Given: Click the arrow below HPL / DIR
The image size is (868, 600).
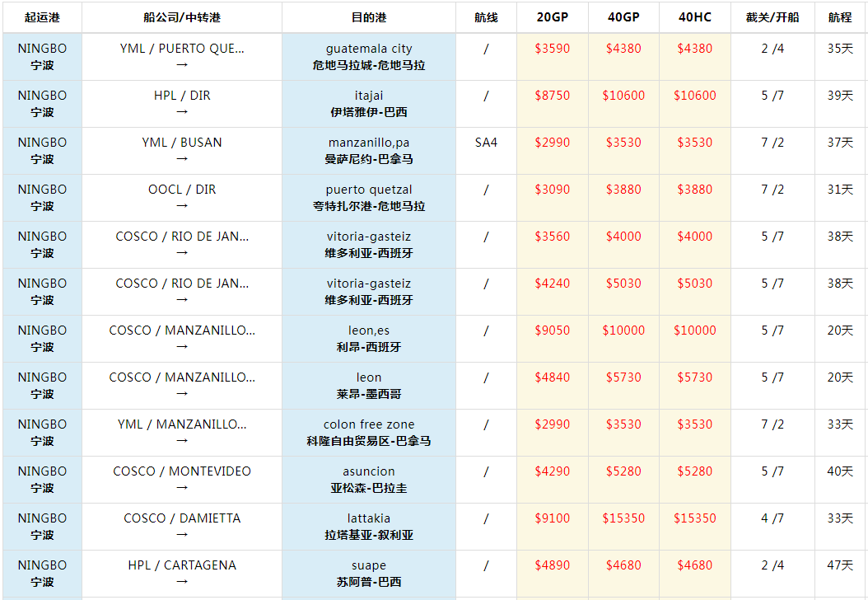Looking at the screenshot, I should pos(182,112).
